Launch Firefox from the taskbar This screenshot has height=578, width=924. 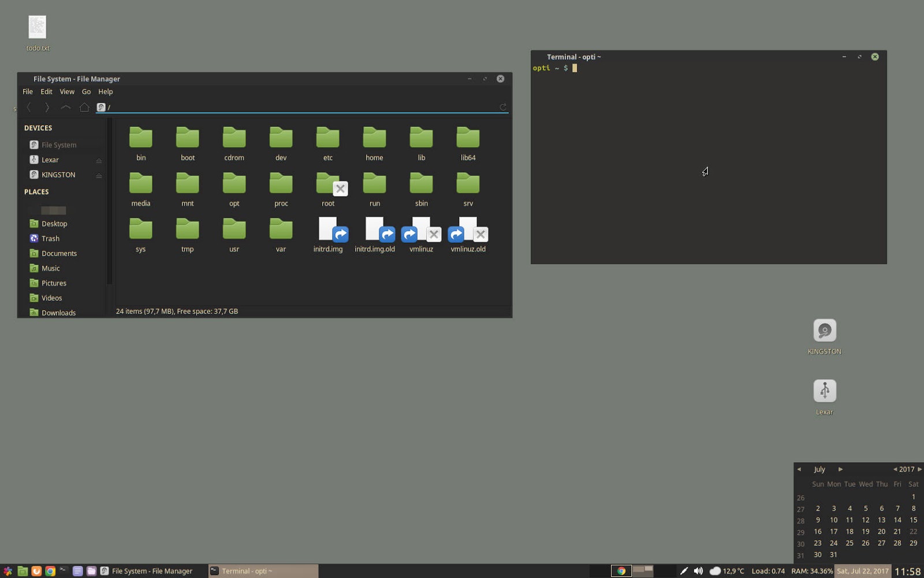(x=36, y=570)
